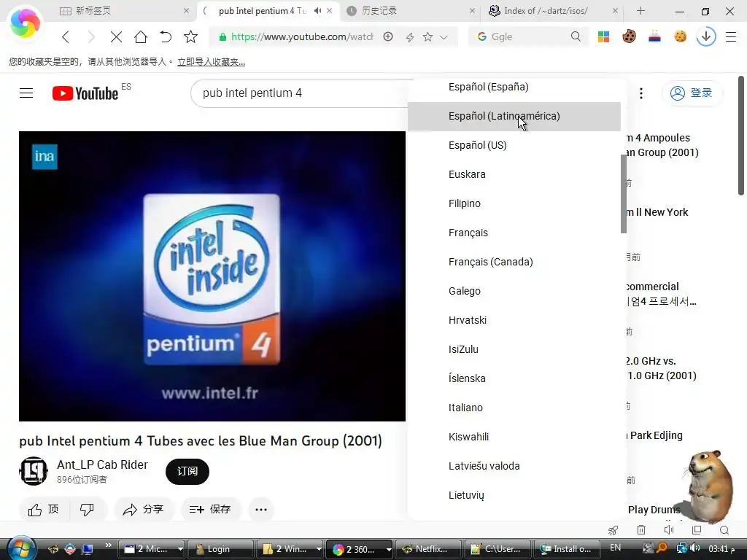
Task: Dislike the video with thumbs-down
Action: pos(88,510)
